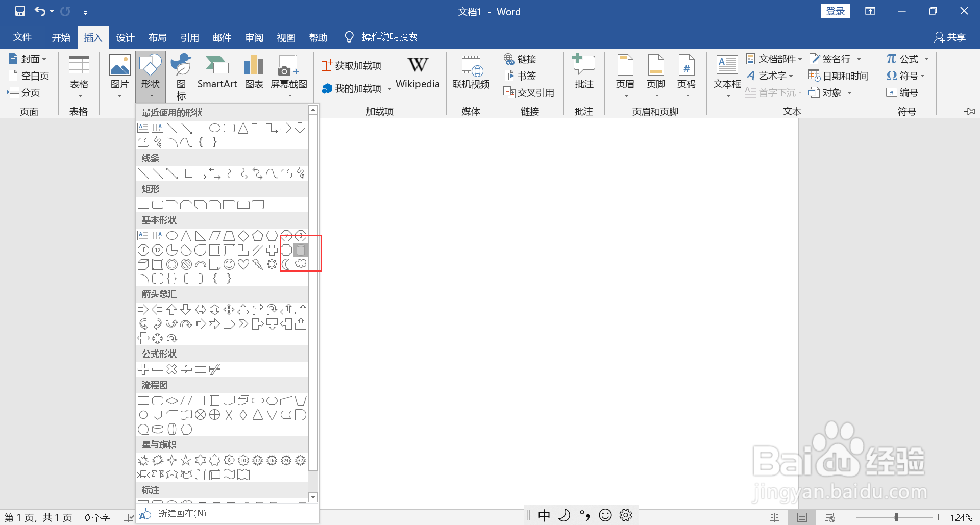
Task: Pick the diamond flowchart decision shape
Action: [x=172, y=401]
